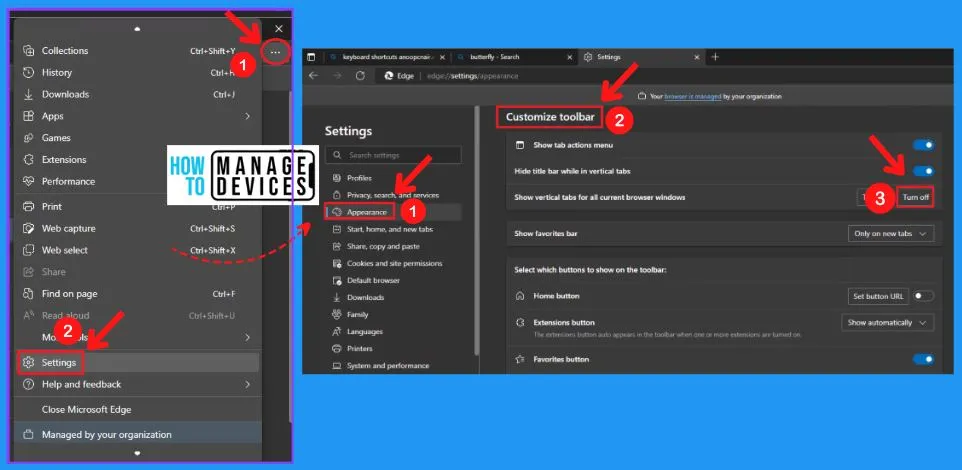Open Show favorites bar dropdown
The height and width of the screenshot is (470, 962).
pos(891,234)
